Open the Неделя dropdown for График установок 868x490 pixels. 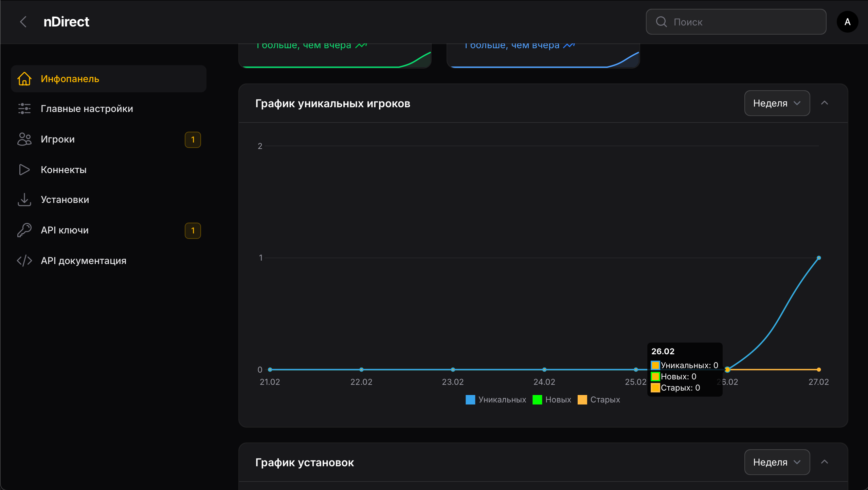tap(777, 462)
